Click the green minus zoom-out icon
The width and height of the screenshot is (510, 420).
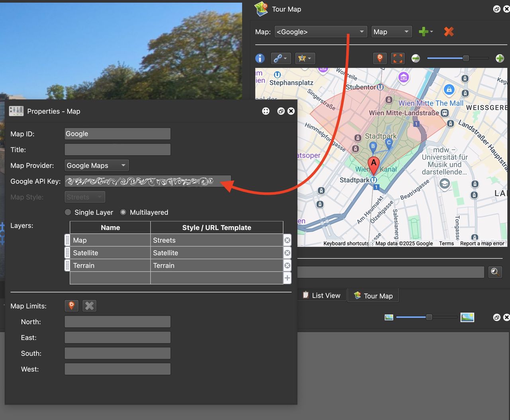[x=416, y=58]
